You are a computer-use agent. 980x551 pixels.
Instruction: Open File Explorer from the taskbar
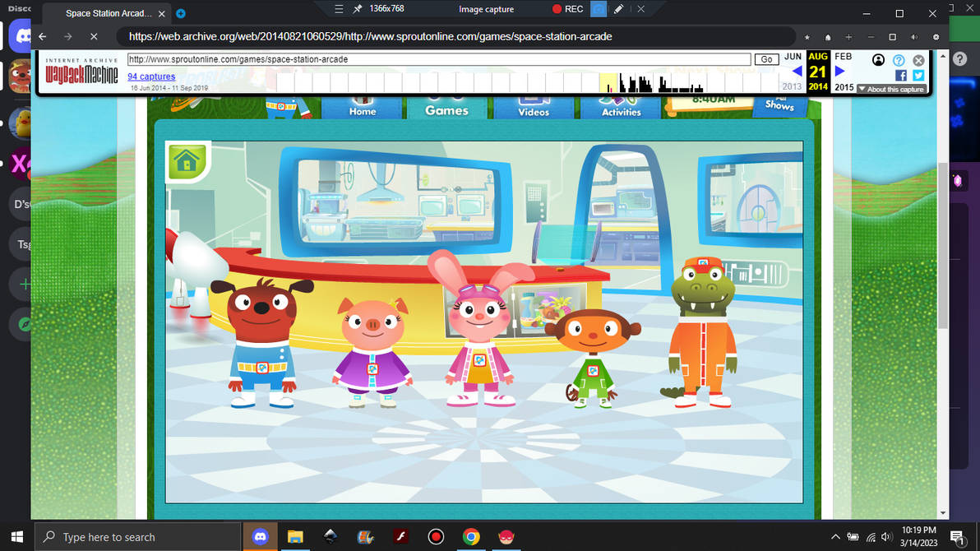pos(295,537)
